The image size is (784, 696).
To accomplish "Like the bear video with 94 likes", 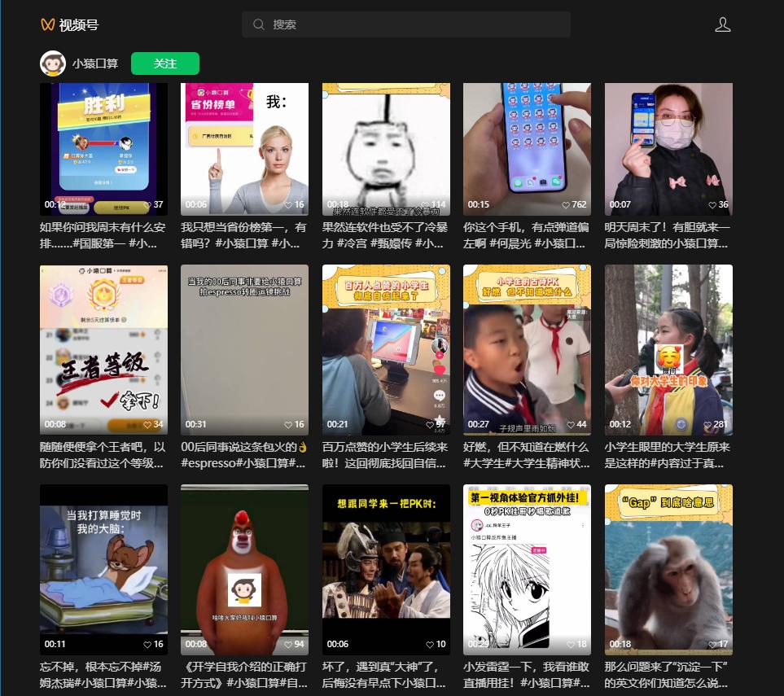I will click(x=288, y=645).
